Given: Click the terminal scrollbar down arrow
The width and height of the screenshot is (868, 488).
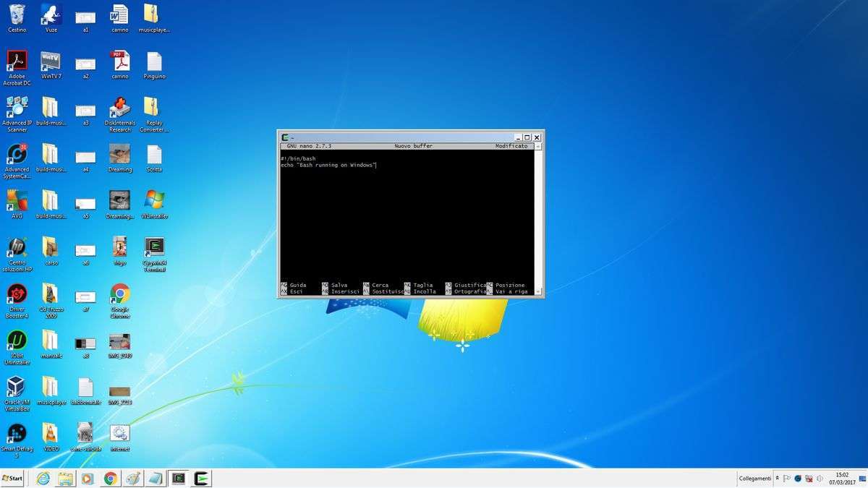Looking at the screenshot, I should coord(539,291).
